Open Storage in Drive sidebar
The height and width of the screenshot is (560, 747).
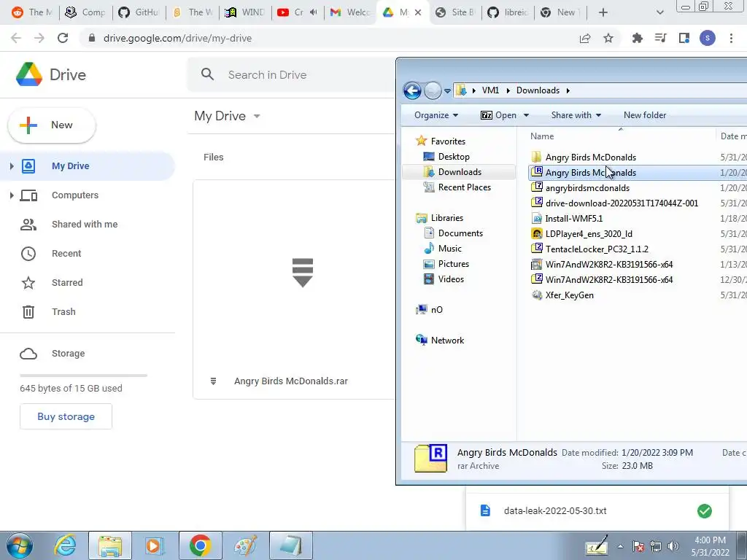point(68,354)
